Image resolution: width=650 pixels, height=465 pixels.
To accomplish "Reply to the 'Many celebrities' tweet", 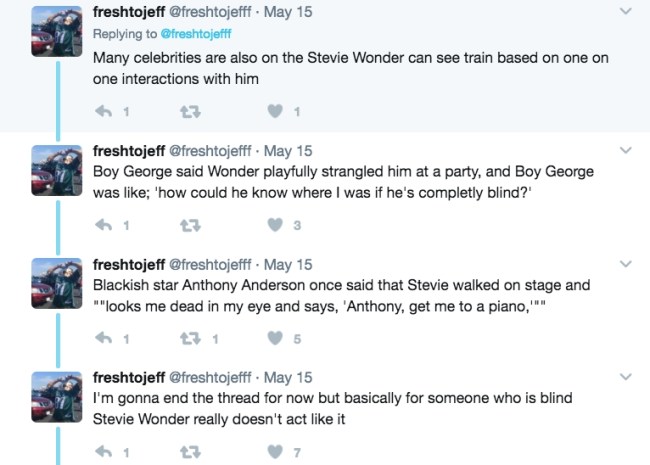I will click(103, 111).
